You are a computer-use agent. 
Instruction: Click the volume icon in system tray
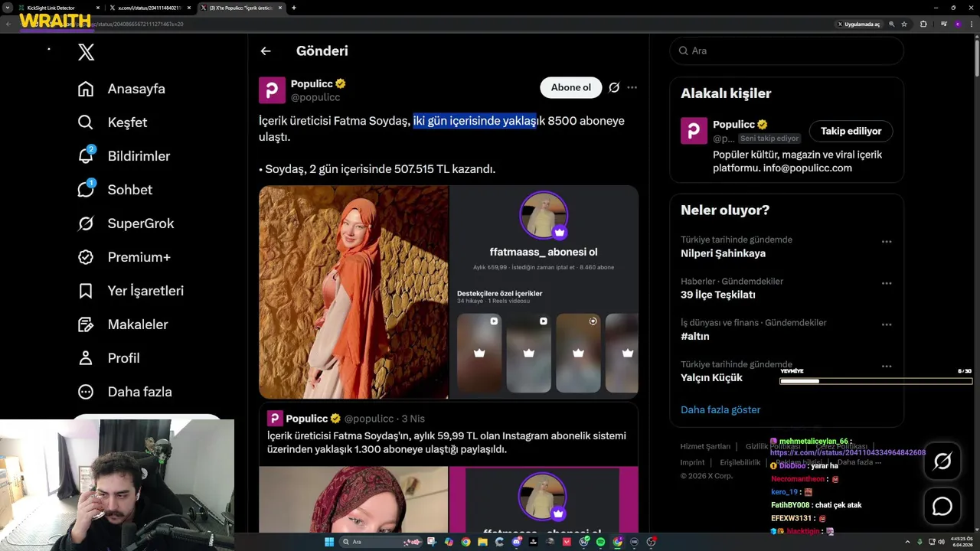pyautogui.click(x=941, y=542)
